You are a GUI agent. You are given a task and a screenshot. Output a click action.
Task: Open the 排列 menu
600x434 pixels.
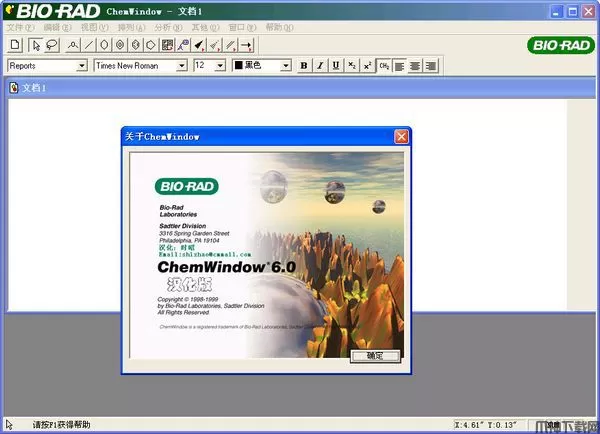pyautogui.click(x=131, y=27)
